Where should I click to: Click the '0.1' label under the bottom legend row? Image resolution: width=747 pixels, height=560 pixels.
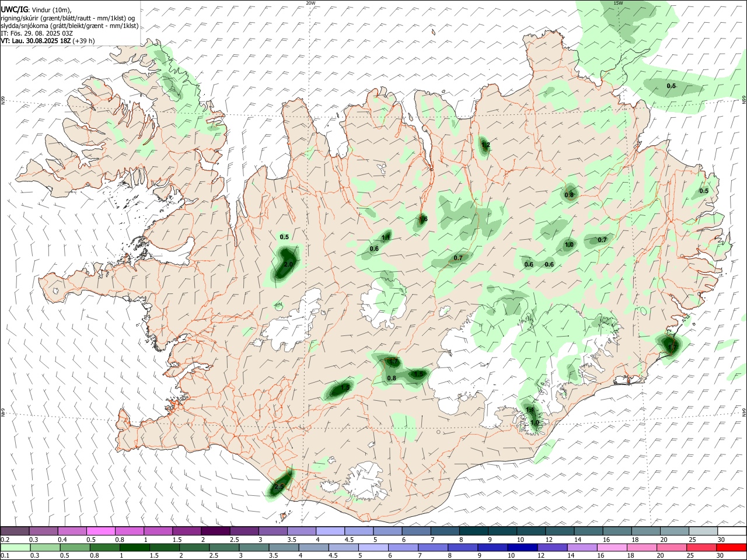tap(5, 556)
